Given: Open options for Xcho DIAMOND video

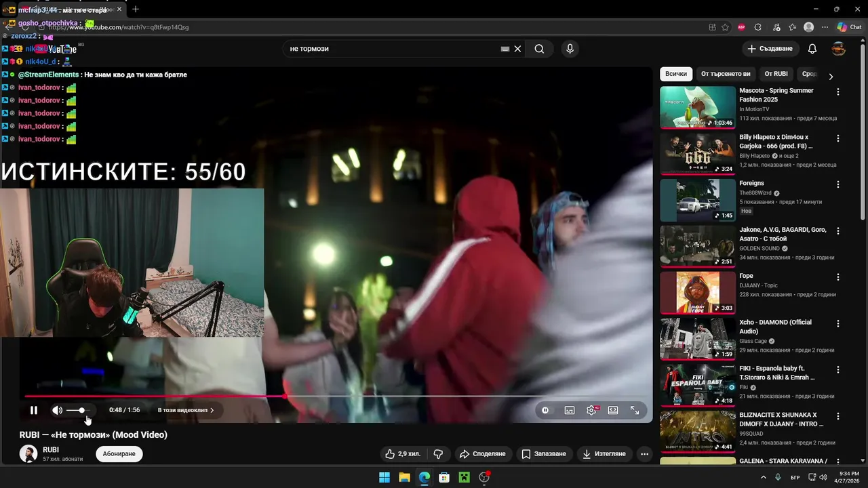Looking at the screenshot, I should (x=838, y=323).
